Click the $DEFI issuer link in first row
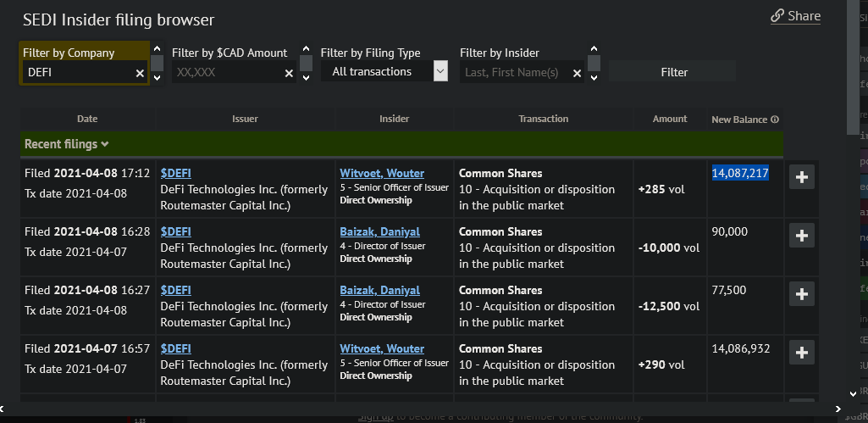 point(175,174)
